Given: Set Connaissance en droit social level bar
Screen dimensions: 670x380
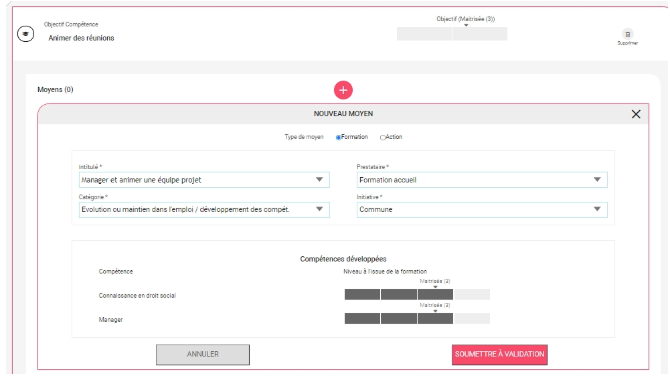Looking at the screenshot, I should [417, 295].
